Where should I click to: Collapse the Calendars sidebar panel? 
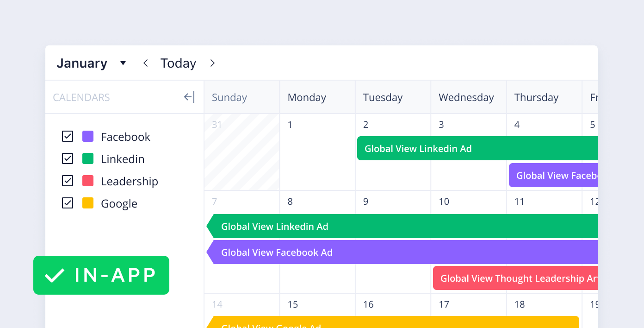click(189, 97)
